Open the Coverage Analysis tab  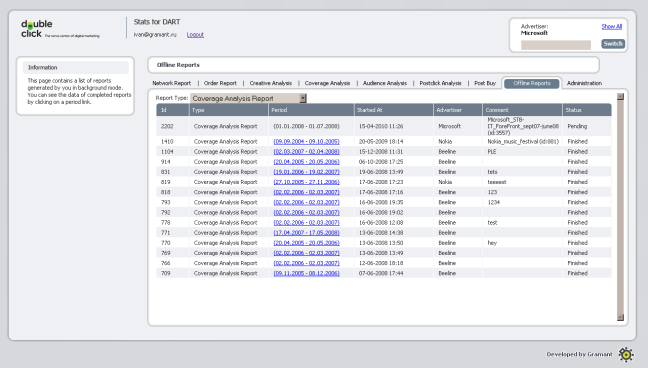pos(327,83)
